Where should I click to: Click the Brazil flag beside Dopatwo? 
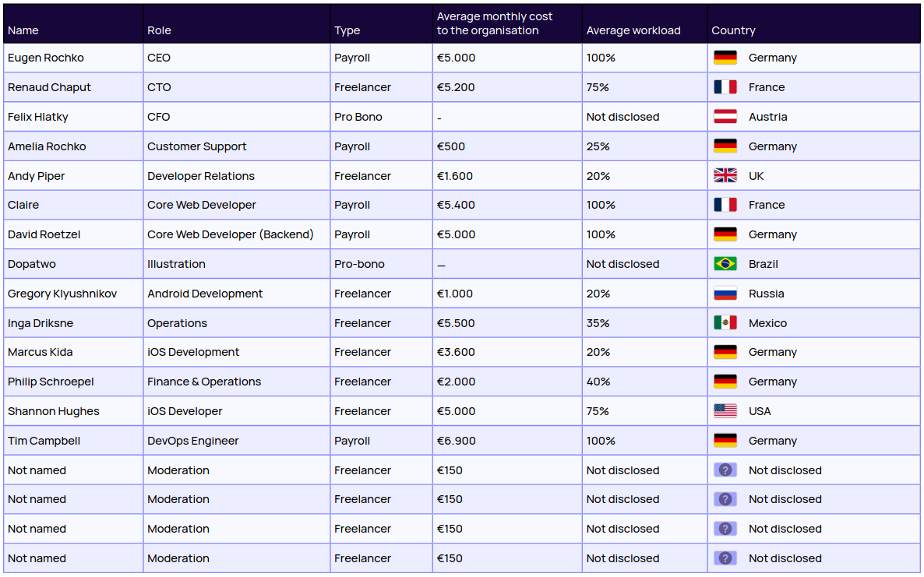tap(725, 263)
